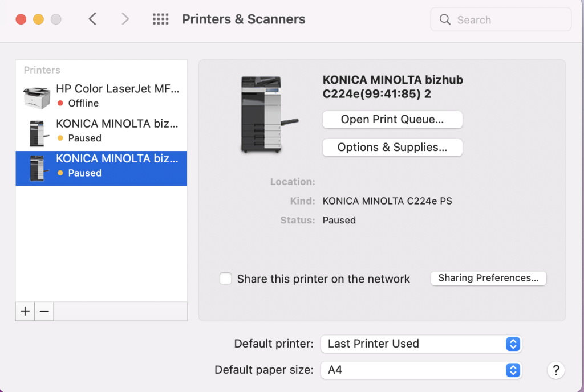
Task: Close the window with the red button
Action: [21, 19]
